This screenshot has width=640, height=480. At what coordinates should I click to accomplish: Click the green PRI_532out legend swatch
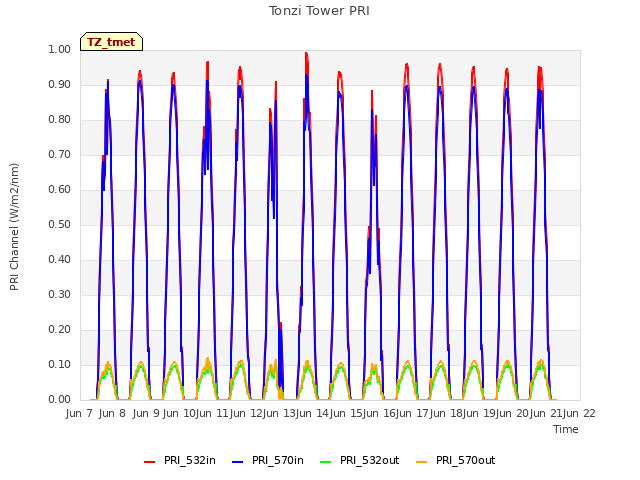(x=325, y=462)
